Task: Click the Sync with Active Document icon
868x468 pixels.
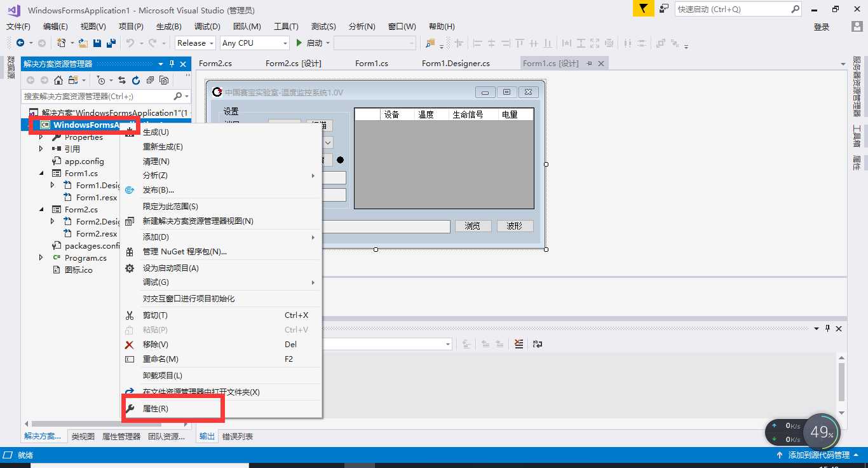Action: (121, 80)
